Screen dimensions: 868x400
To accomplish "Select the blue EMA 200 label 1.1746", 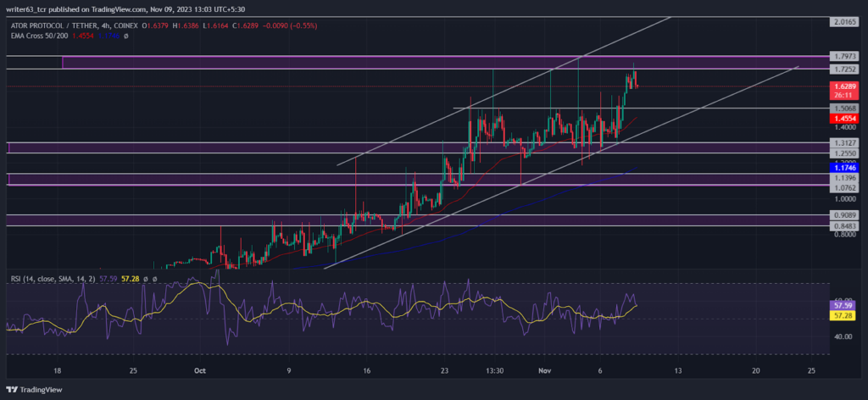I will point(843,167).
